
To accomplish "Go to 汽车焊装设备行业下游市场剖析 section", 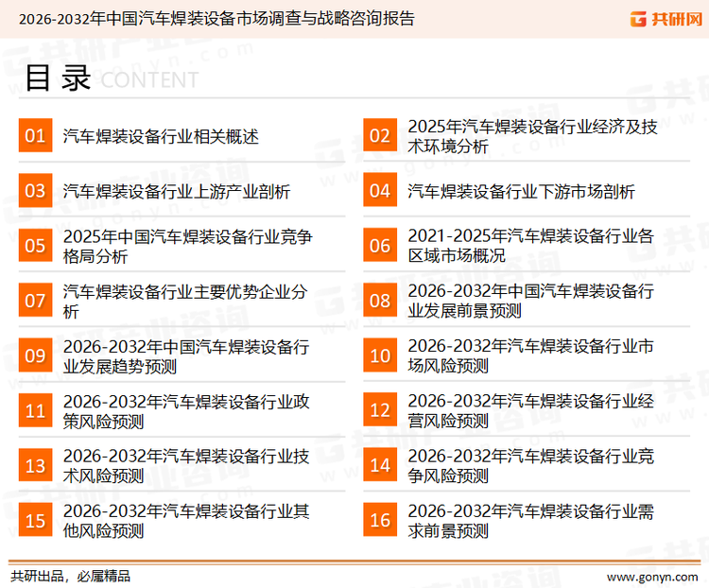I will pos(522,192).
